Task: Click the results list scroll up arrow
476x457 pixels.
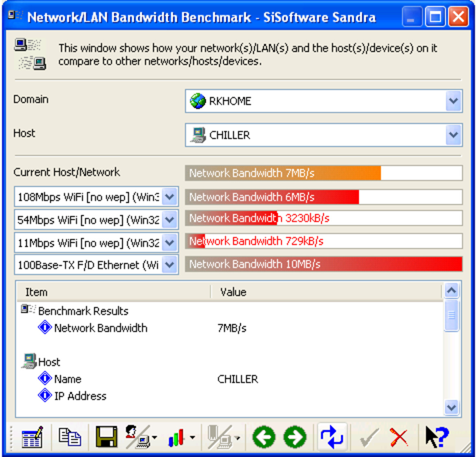Action: tap(452, 291)
